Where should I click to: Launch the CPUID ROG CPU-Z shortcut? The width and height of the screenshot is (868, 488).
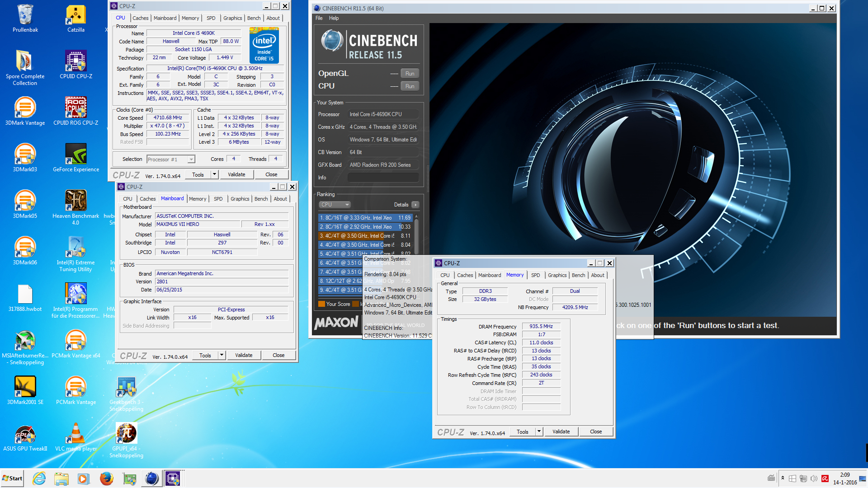76,111
